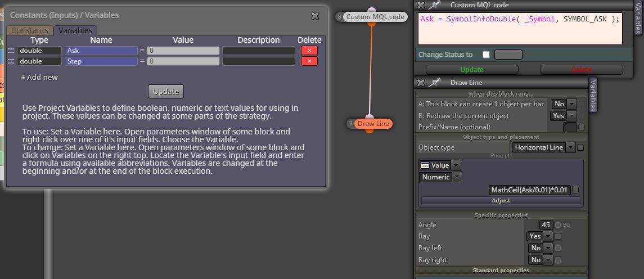Click Update in the Variables dialog
Image resolution: width=644 pixels, height=279 pixels.
tap(166, 91)
